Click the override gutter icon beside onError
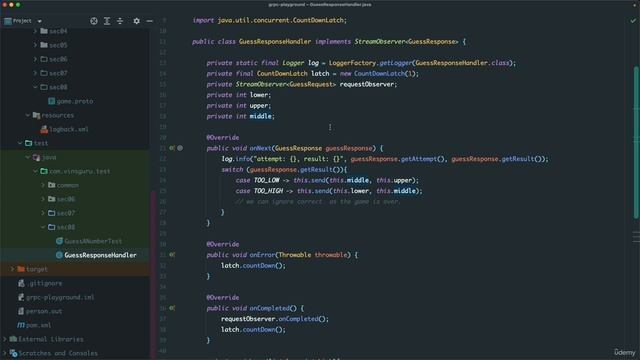 tap(172, 255)
